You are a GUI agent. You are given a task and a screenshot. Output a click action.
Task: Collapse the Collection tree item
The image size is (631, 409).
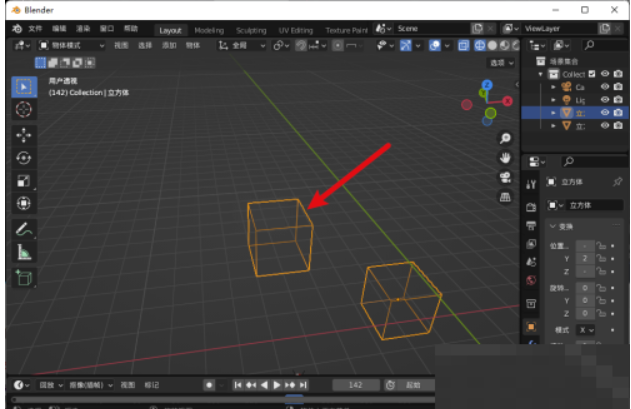(x=540, y=74)
